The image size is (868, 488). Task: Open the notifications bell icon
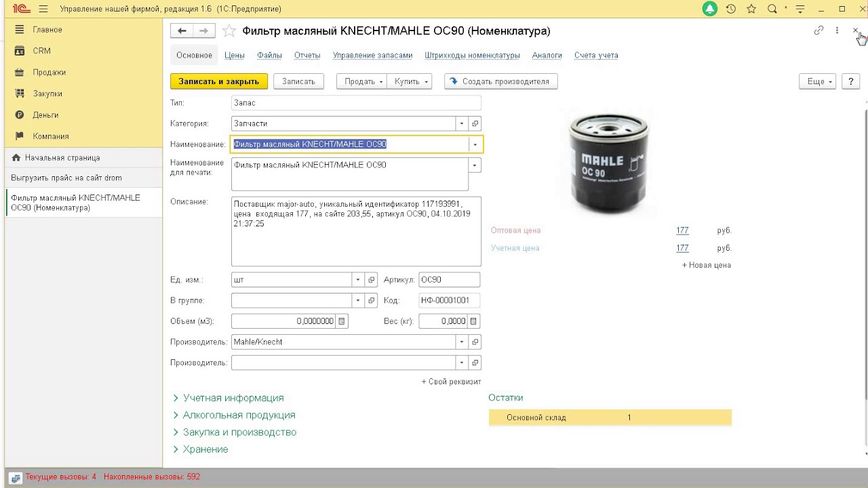710,9
